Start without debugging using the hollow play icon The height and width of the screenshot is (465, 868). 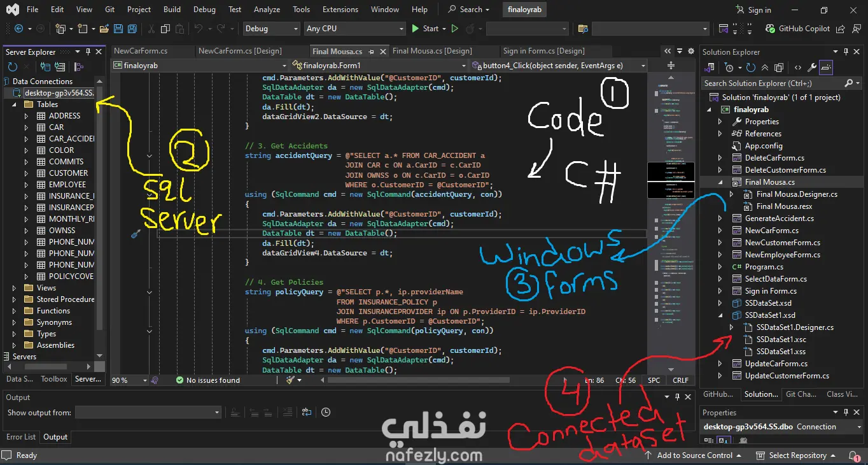[454, 29]
